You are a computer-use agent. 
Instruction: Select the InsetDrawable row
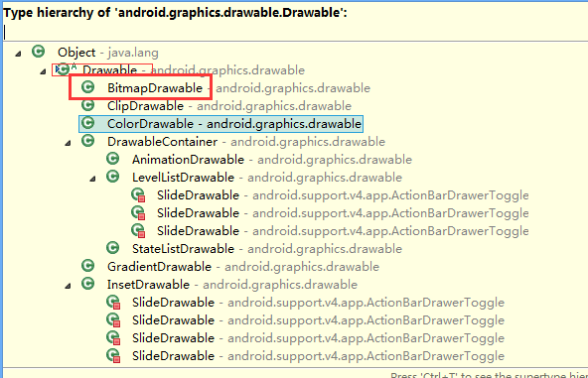coord(220,285)
